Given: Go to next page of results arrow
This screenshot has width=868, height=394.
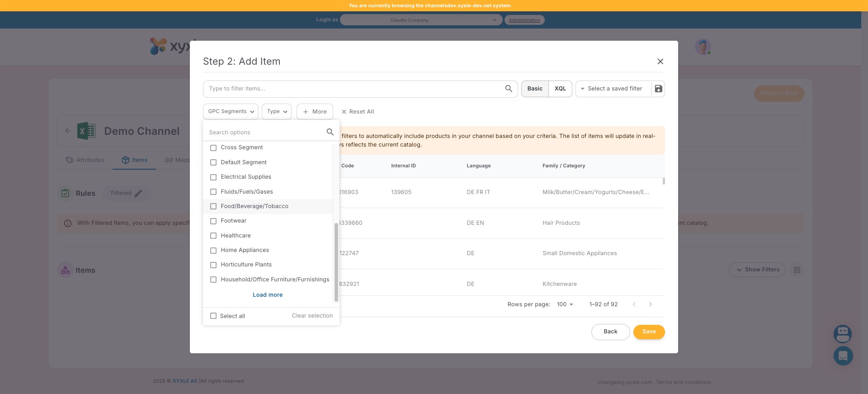Looking at the screenshot, I should (650, 304).
